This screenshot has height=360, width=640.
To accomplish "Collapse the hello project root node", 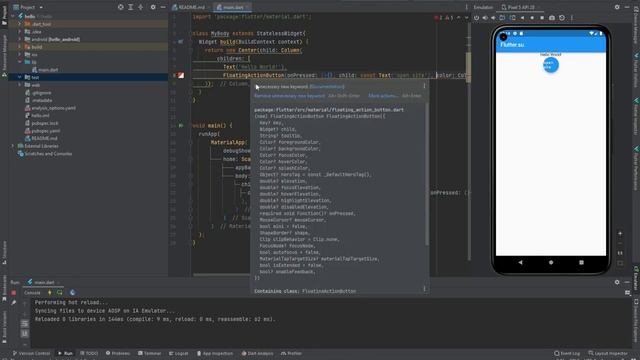I will click(x=13, y=16).
